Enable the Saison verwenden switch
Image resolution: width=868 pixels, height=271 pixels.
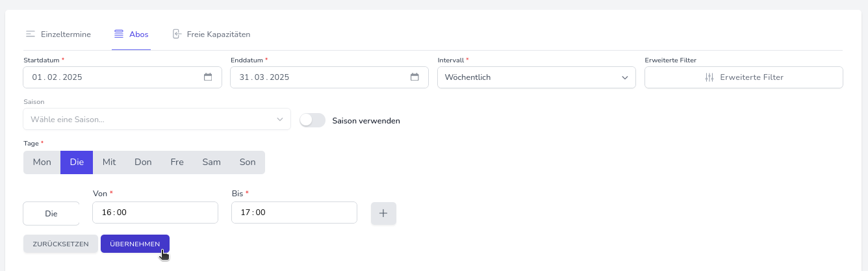pos(313,120)
